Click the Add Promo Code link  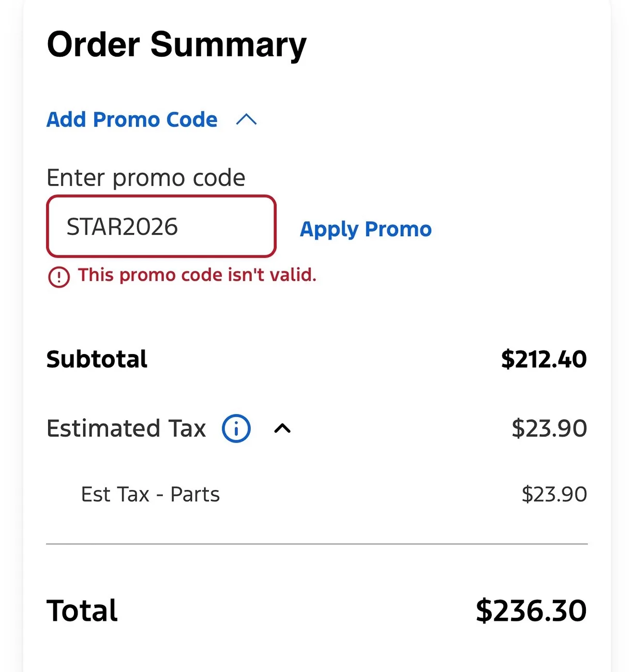coord(132,119)
